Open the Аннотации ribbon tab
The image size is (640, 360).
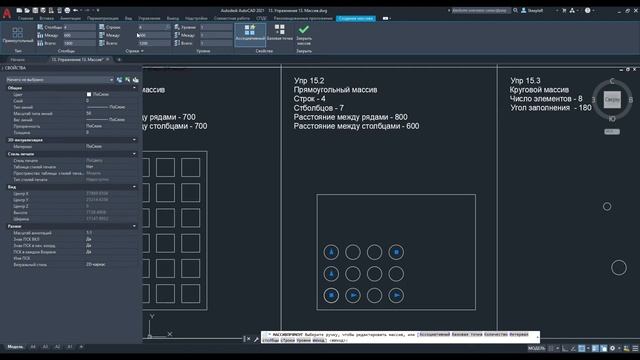(x=70, y=18)
